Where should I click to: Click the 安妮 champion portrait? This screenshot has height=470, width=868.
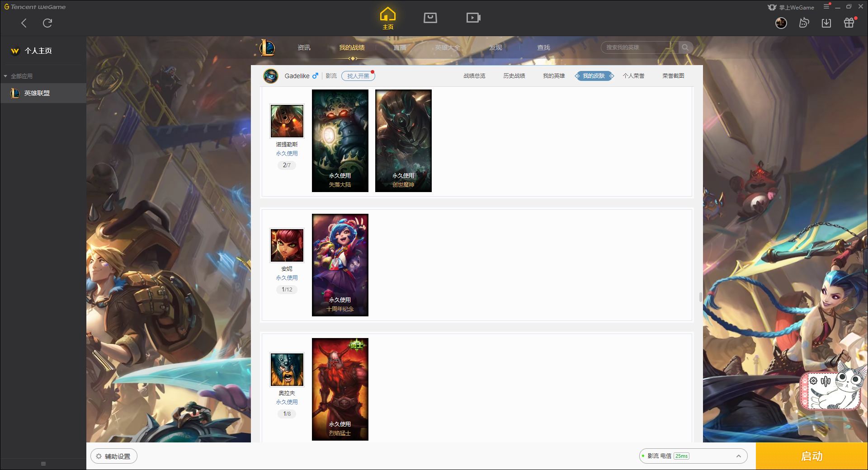point(287,245)
